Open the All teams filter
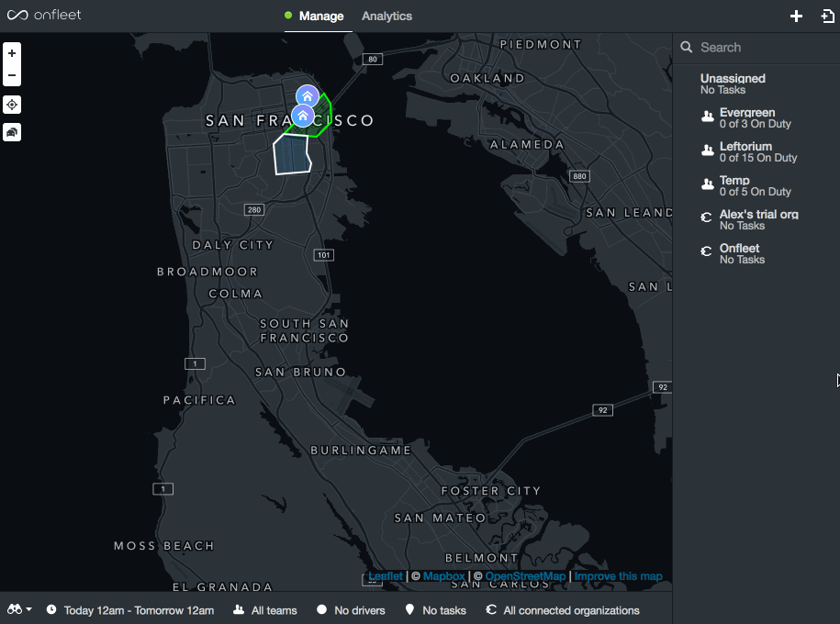The height and width of the screenshot is (624, 840). click(x=265, y=610)
